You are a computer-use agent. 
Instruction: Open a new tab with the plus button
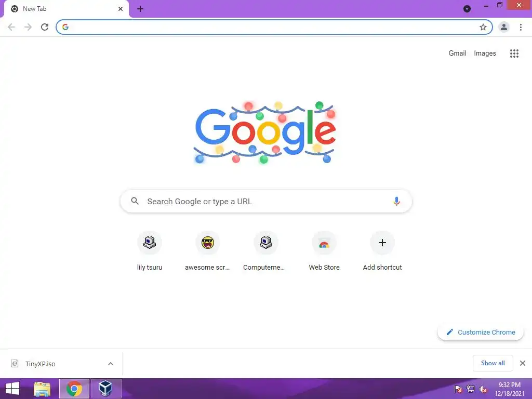(x=140, y=9)
